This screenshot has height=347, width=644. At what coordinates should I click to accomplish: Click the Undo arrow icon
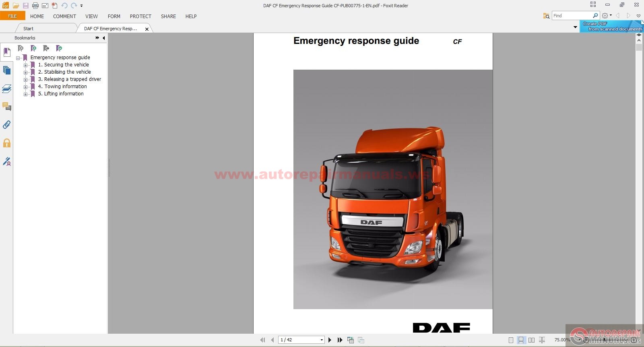pyautogui.click(x=64, y=6)
